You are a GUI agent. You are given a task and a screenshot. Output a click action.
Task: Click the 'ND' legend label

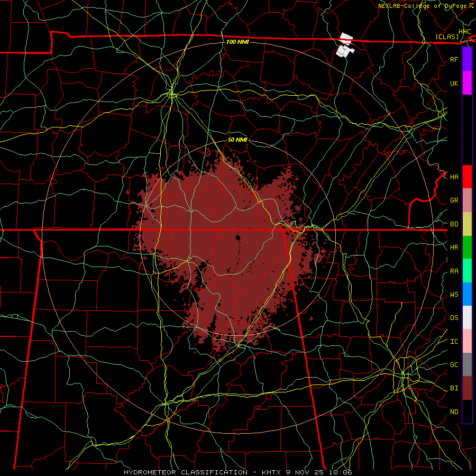point(454,411)
